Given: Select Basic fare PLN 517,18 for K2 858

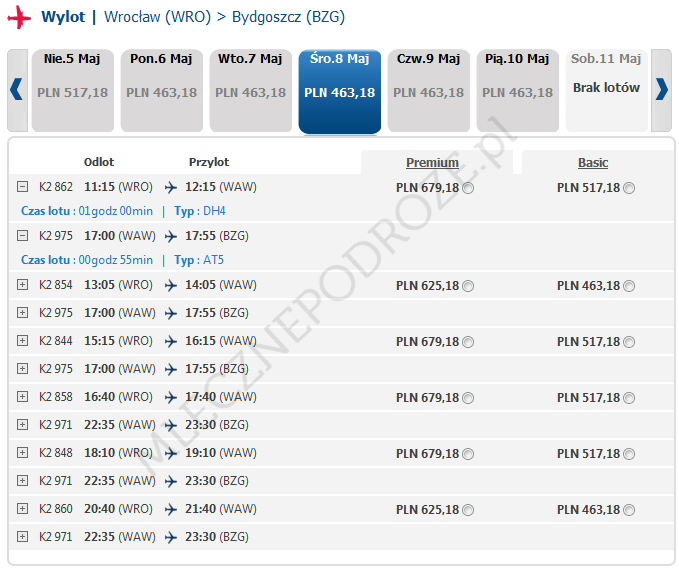Looking at the screenshot, I should [x=629, y=398].
